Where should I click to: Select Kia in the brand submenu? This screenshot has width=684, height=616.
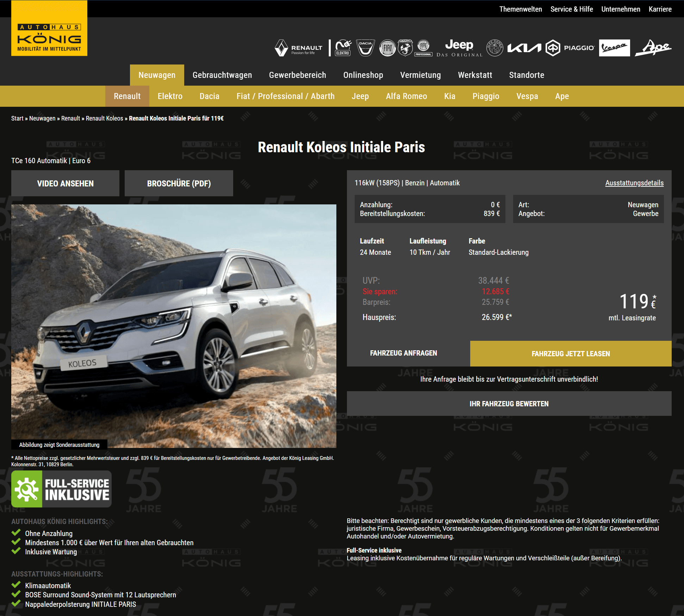[x=450, y=96]
